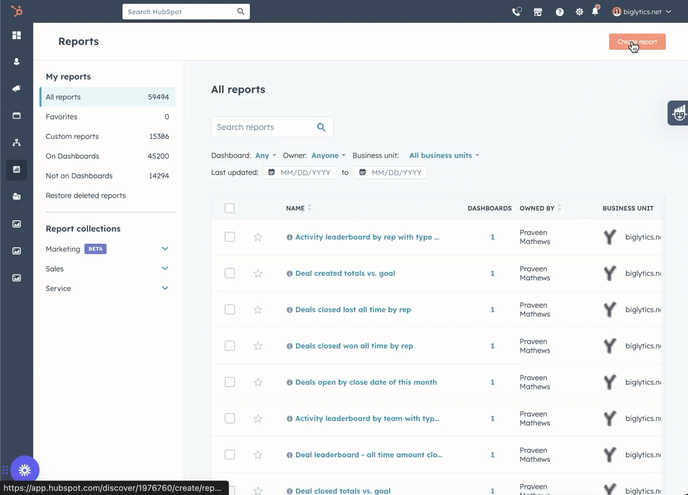Open Activity leaderboard by team with type report
Screen dimensions: 688x495
(x=367, y=419)
